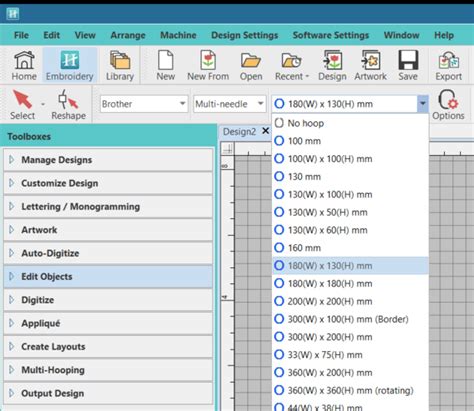This screenshot has height=411, width=474.
Task: Expand the Artwork toolbox
Action: coord(108,230)
